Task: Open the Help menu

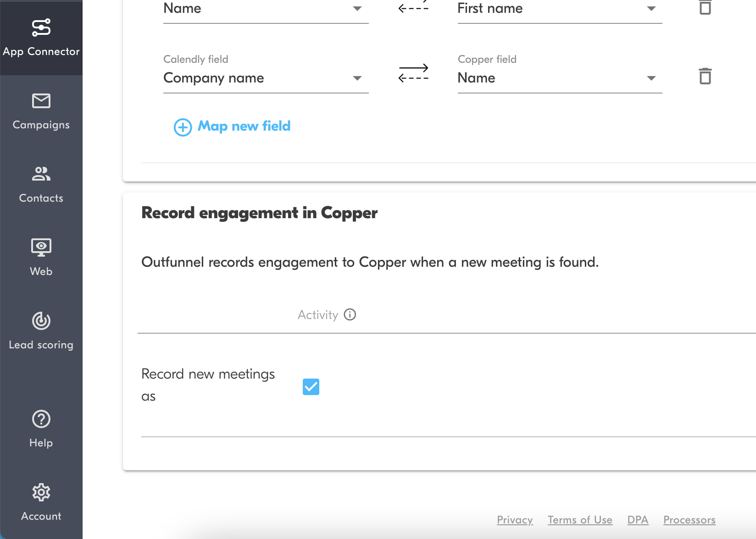Action: click(41, 429)
